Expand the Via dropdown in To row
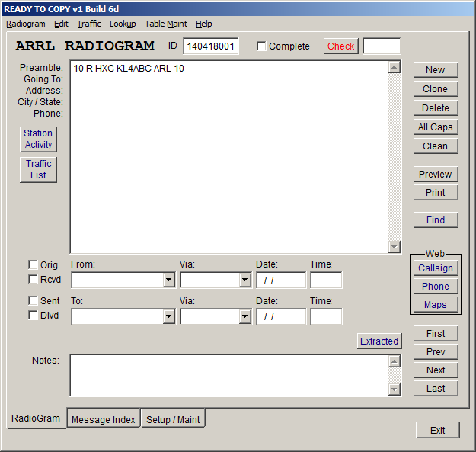 pos(244,317)
